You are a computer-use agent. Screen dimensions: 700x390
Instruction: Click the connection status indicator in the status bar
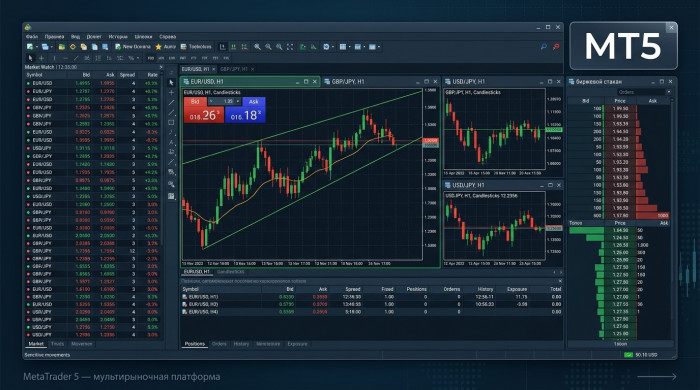(x=628, y=355)
